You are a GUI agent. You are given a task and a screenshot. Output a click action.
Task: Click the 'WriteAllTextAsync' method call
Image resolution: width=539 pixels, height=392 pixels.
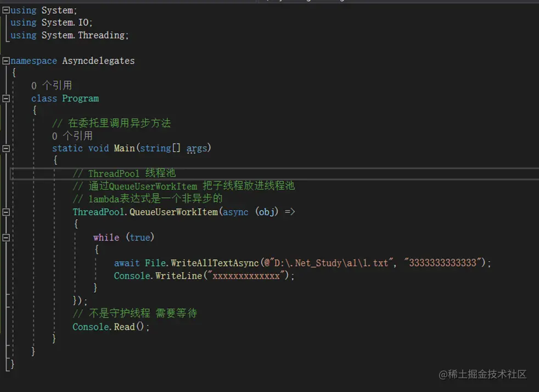pos(215,263)
